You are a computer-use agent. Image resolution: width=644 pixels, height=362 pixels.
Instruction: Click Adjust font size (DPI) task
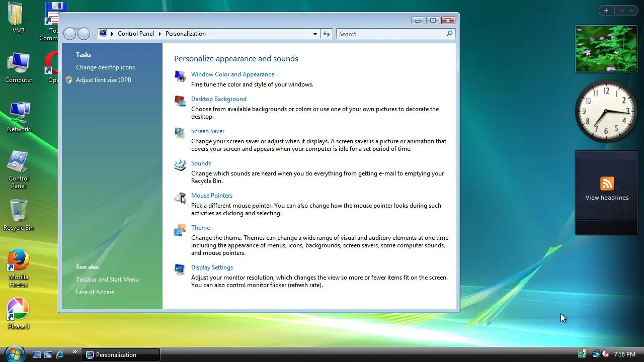[x=104, y=80]
